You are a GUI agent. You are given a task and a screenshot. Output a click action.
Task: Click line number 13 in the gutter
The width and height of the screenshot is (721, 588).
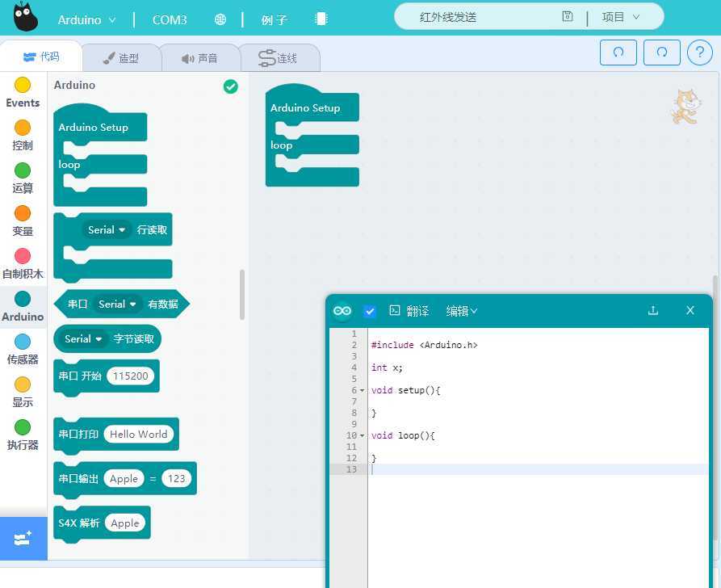click(351, 469)
